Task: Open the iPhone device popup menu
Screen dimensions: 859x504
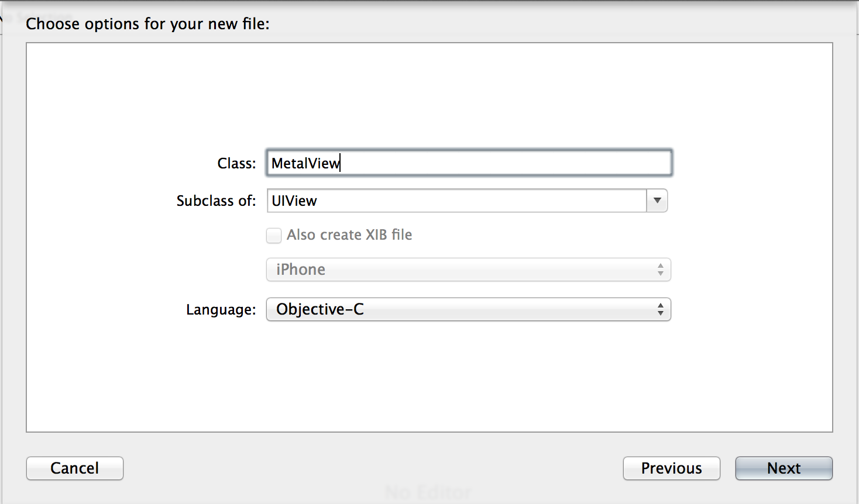Action: pyautogui.click(x=469, y=270)
